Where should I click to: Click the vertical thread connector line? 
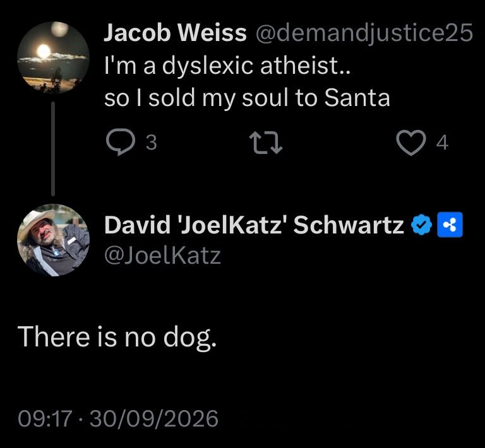53,149
